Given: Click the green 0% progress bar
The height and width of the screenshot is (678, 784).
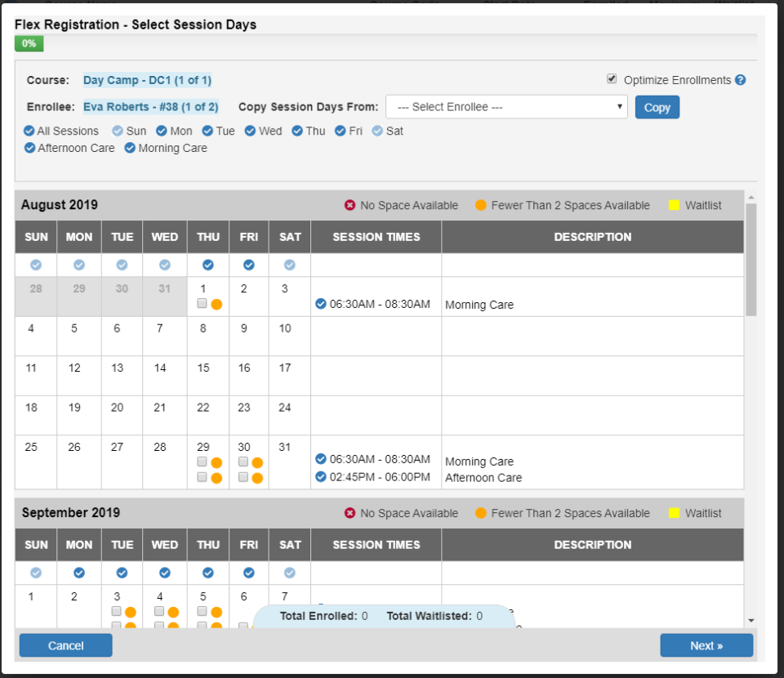Looking at the screenshot, I should (x=29, y=43).
